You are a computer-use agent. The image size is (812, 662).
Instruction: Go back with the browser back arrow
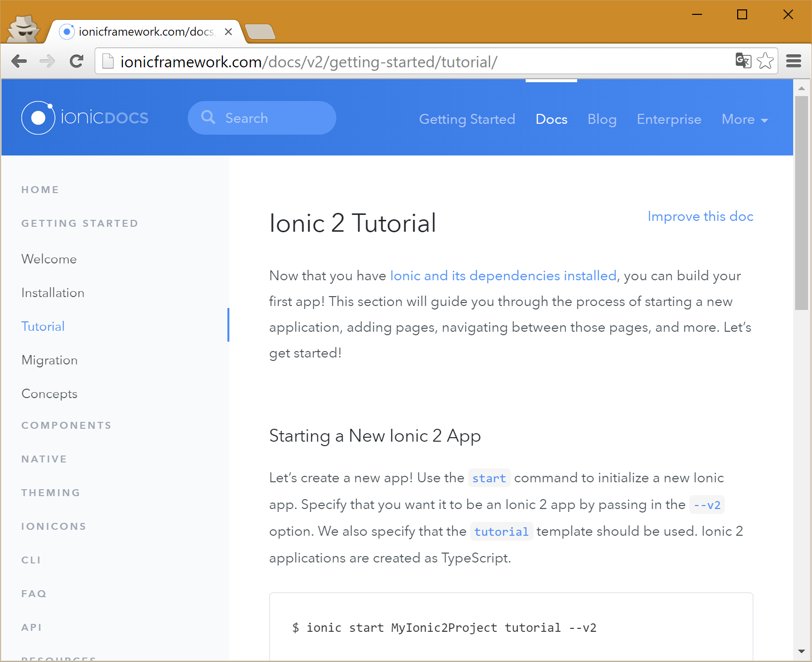tap(19, 61)
